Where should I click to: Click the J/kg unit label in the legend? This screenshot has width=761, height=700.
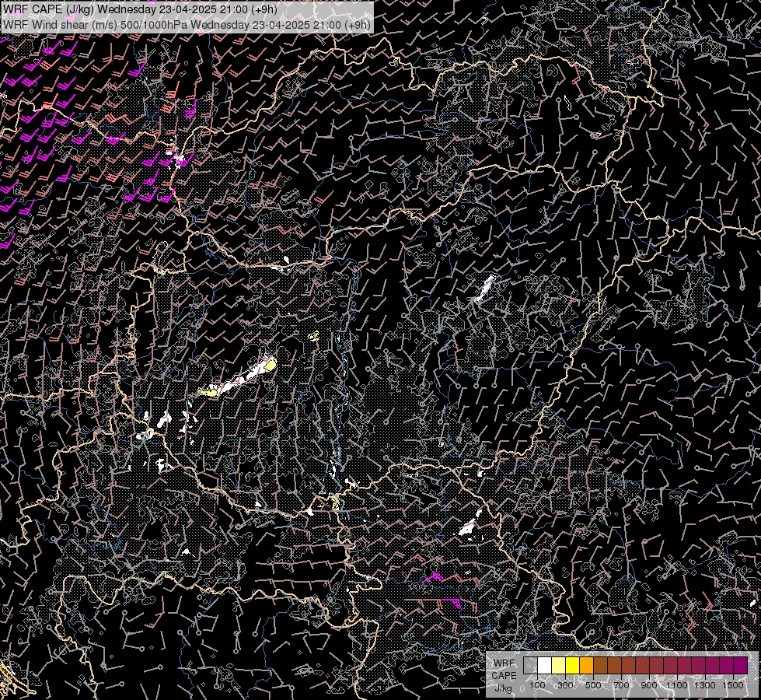tap(503, 688)
